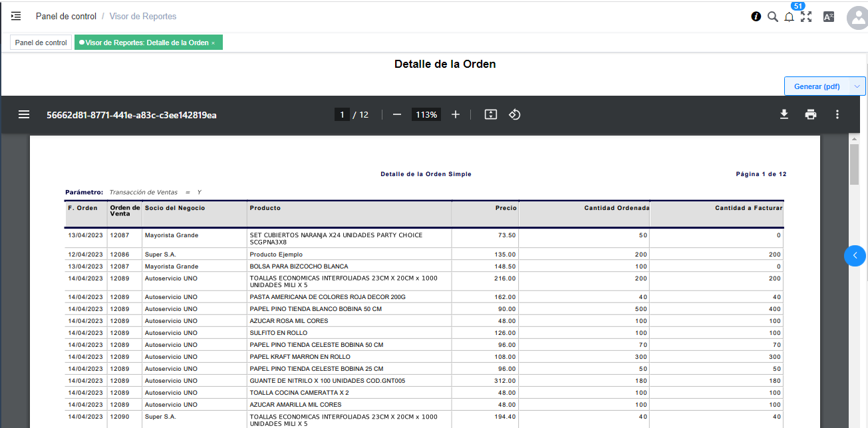868x428 pixels.
Task: Download the PDF report
Action: pos(784,114)
